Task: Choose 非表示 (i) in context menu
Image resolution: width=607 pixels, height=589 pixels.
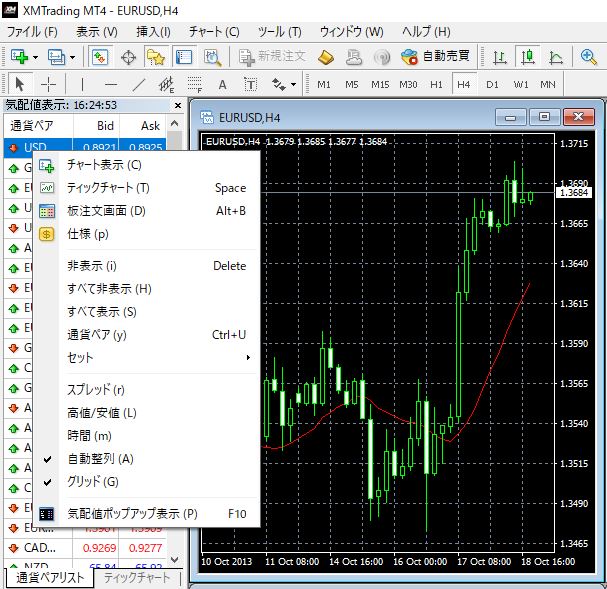Action: tap(146, 266)
